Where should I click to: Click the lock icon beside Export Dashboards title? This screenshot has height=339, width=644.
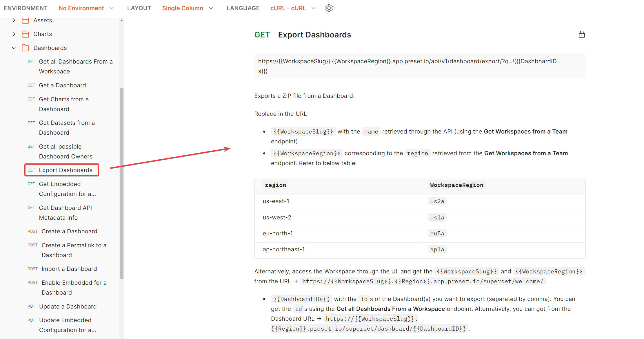[x=582, y=34]
